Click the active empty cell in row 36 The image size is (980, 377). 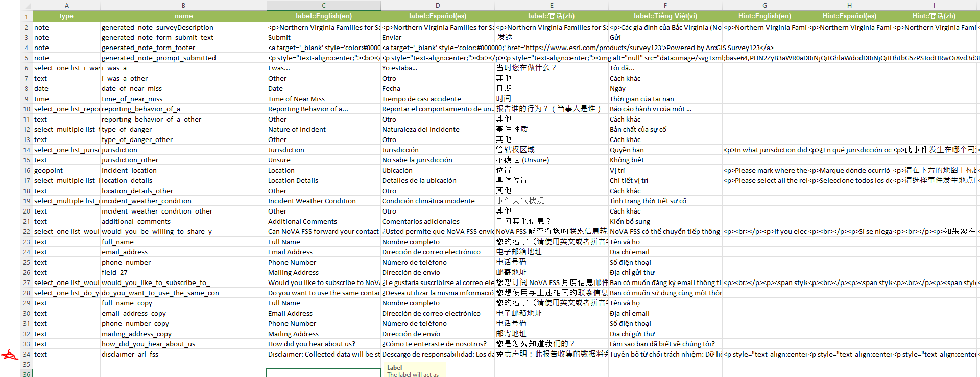pos(323,373)
